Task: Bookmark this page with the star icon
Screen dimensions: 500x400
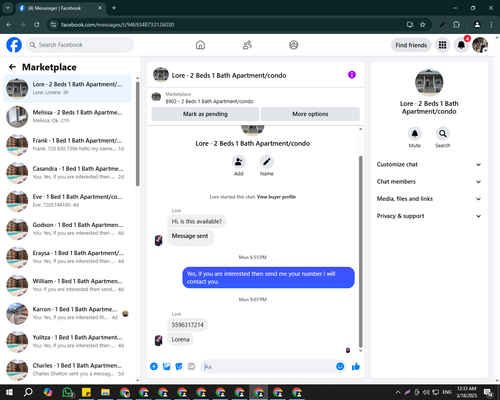Action: (x=423, y=25)
